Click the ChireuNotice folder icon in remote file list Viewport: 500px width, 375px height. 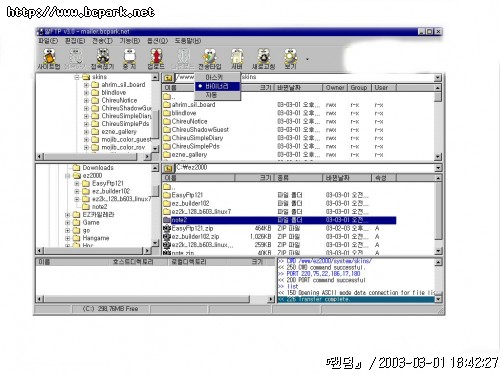tap(167, 121)
